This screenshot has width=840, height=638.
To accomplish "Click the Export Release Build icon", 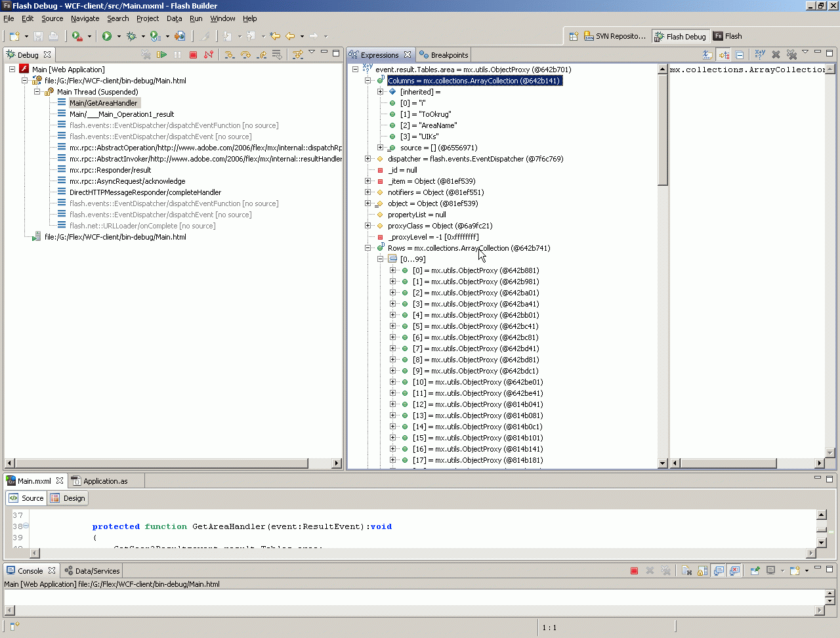I will [x=180, y=36].
